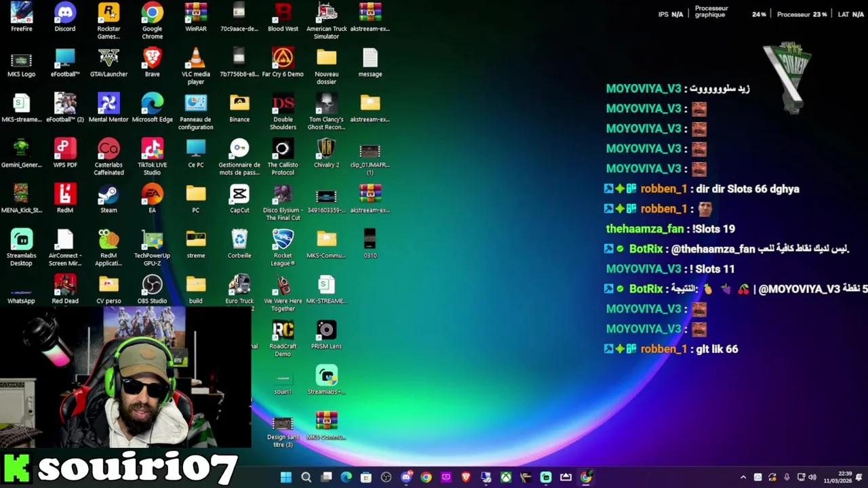The image size is (868, 488).
Task: Launch Microsoft Edge from desktop
Action: coord(152,108)
